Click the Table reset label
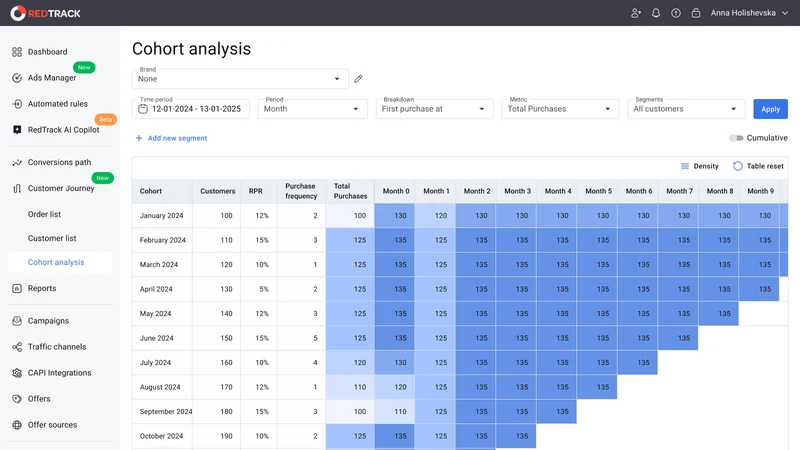The width and height of the screenshot is (800, 450). coord(765,166)
